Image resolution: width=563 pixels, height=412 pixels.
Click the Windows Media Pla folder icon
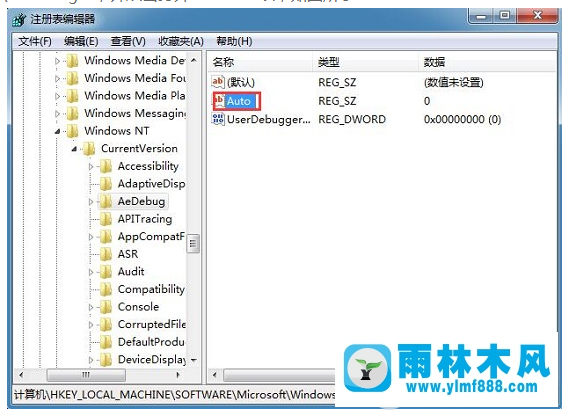pos(73,96)
